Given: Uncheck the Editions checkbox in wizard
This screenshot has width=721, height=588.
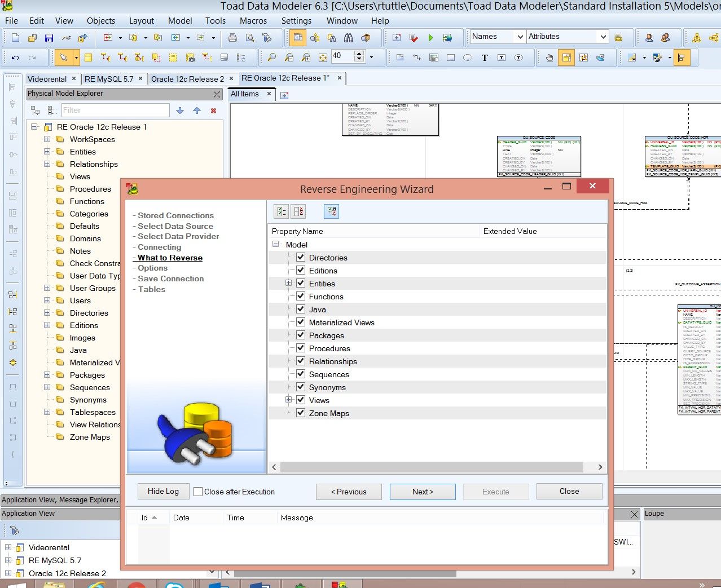Looking at the screenshot, I should [x=301, y=270].
